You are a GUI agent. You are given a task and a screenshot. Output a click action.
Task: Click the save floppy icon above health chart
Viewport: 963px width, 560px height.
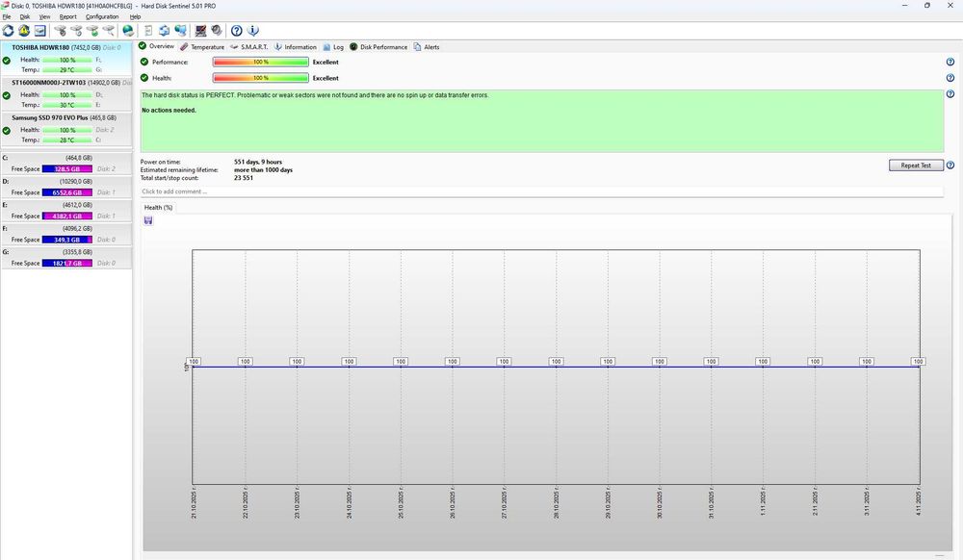(x=148, y=221)
